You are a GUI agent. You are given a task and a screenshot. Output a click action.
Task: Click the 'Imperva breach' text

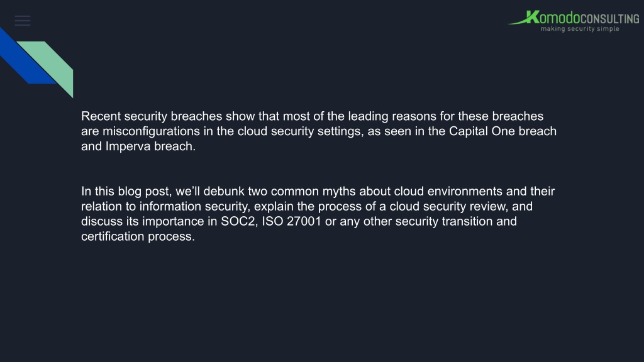click(x=150, y=146)
